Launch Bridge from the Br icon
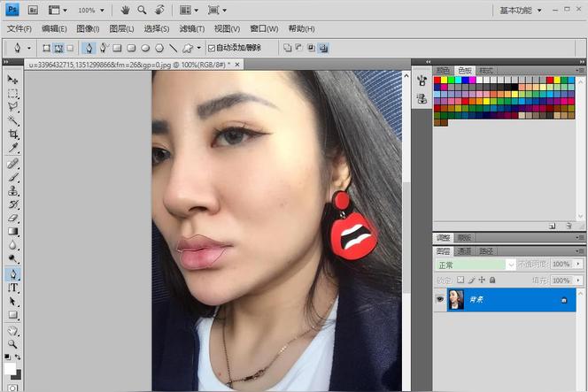This screenshot has height=392, width=588. click(x=33, y=11)
